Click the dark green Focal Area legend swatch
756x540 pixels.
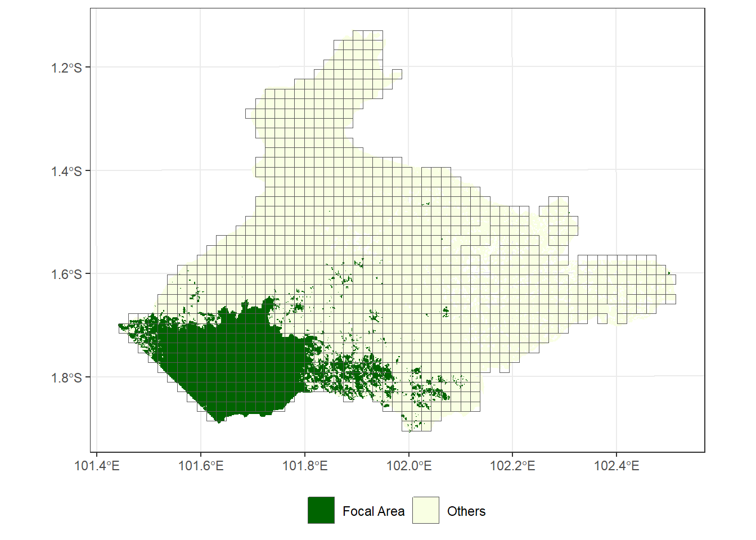click(321, 510)
